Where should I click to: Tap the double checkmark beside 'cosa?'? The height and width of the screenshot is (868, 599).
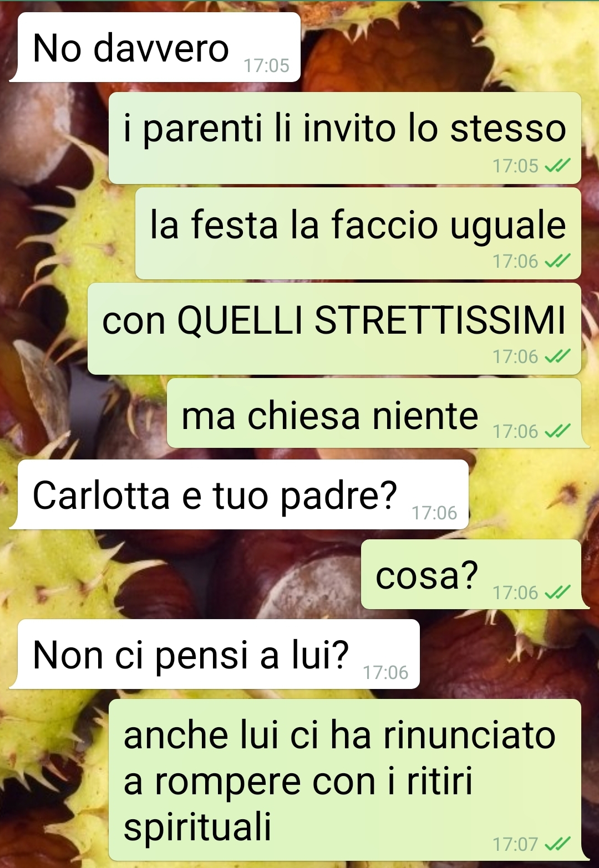coord(557,593)
